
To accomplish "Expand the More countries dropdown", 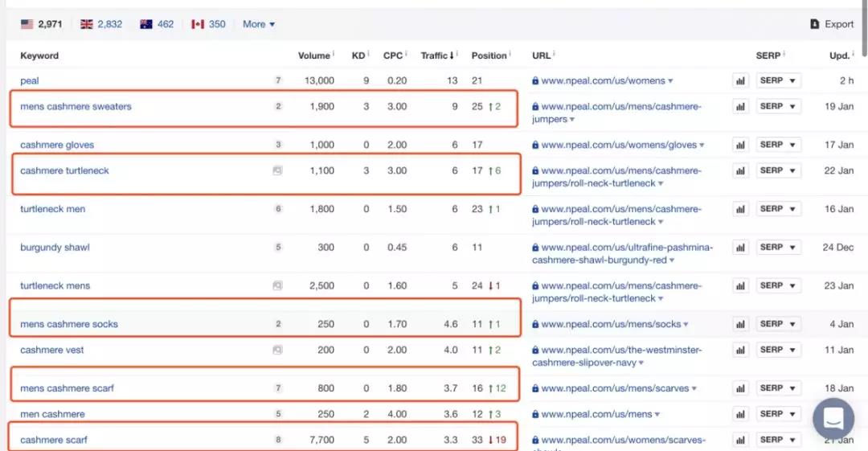I will 259,24.
